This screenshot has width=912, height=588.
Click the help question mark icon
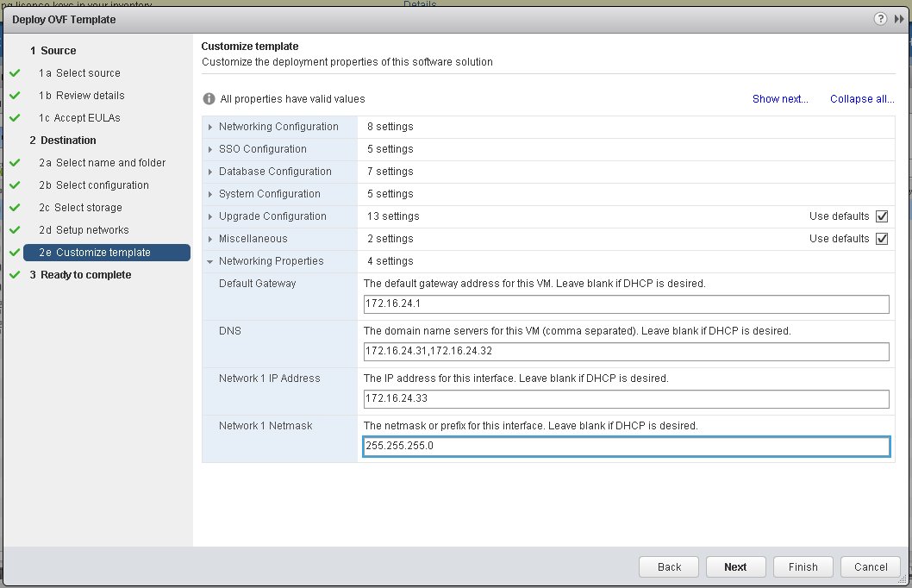click(880, 19)
